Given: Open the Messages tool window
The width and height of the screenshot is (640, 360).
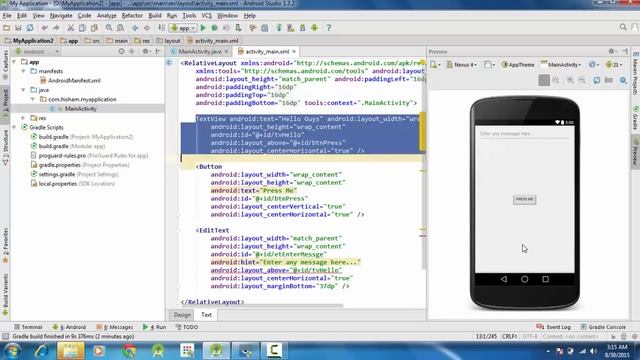Looking at the screenshot, I should [x=115, y=327].
